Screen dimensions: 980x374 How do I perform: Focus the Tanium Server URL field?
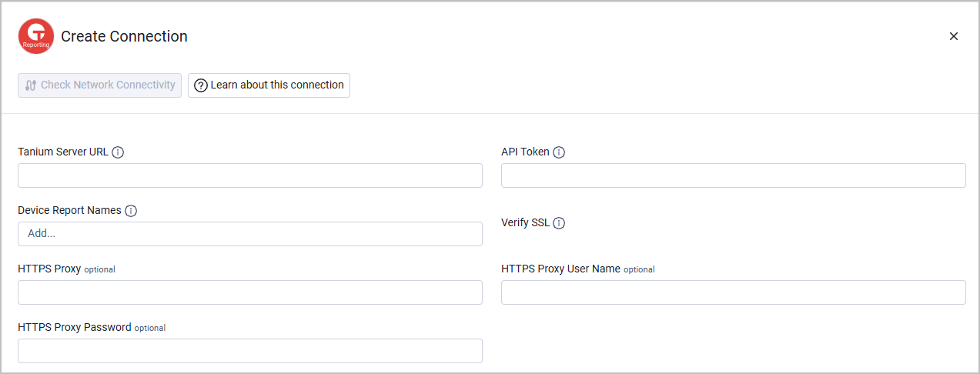tap(250, 175)
